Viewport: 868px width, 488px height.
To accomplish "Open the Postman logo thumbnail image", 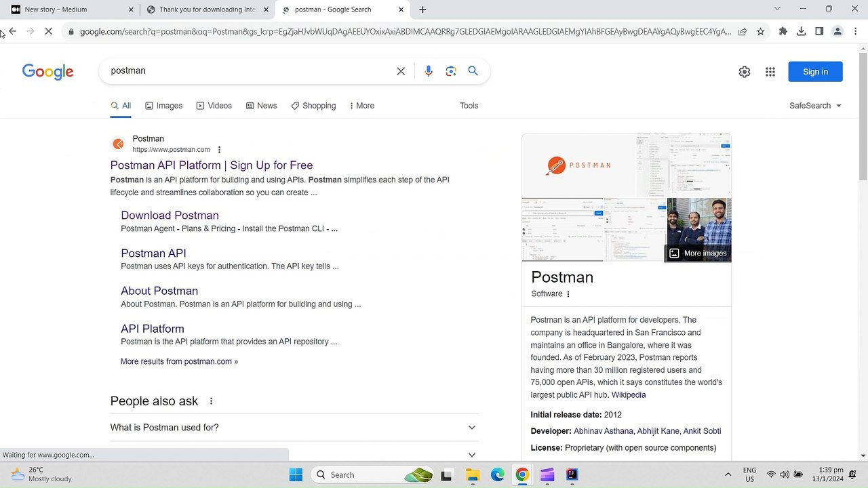I will (x=578, y=165).
